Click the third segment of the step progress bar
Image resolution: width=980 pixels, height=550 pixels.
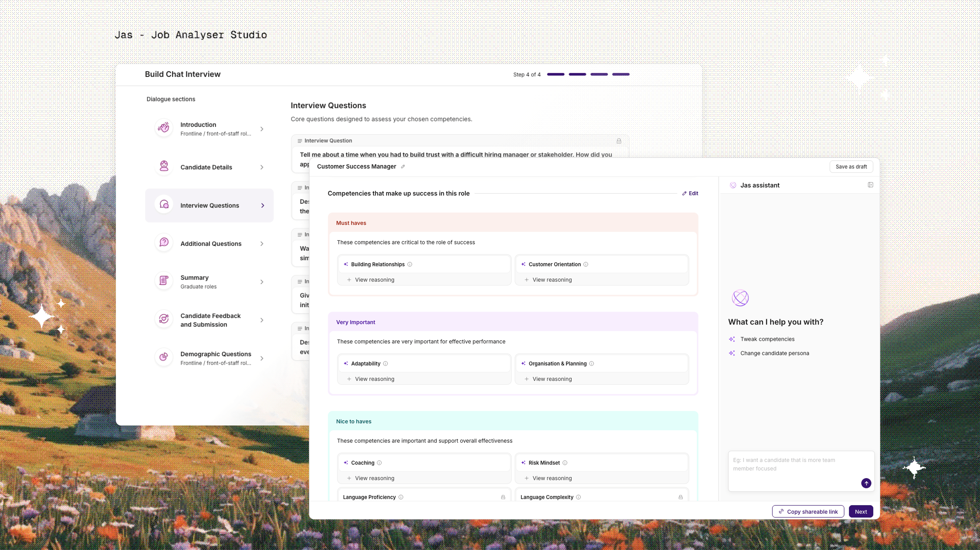coord(599,75)
